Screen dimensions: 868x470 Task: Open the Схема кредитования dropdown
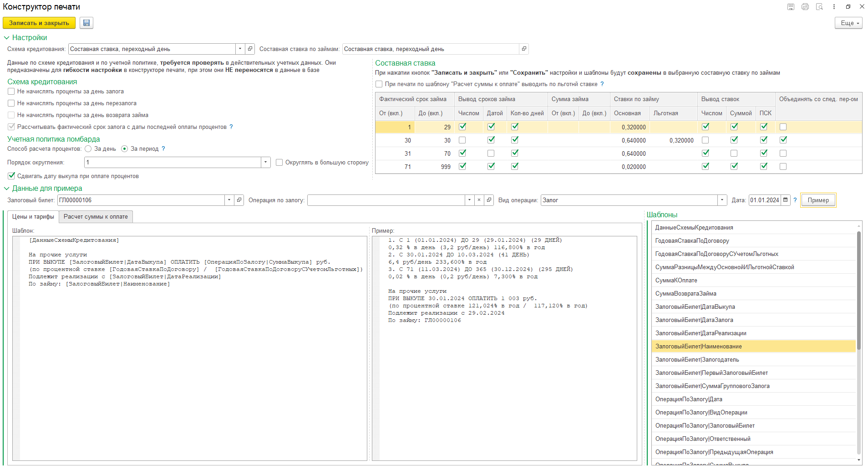240,49
